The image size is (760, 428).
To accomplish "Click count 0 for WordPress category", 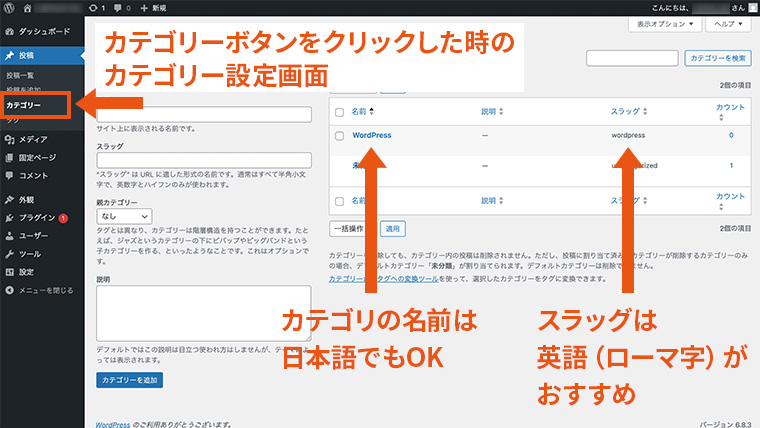I will 731,135.
